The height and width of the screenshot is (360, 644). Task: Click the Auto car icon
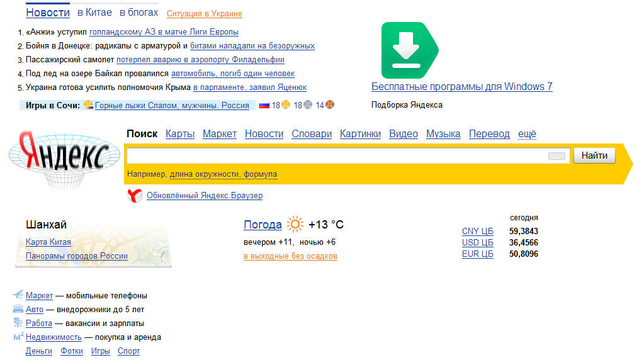[x=18, y=308]
